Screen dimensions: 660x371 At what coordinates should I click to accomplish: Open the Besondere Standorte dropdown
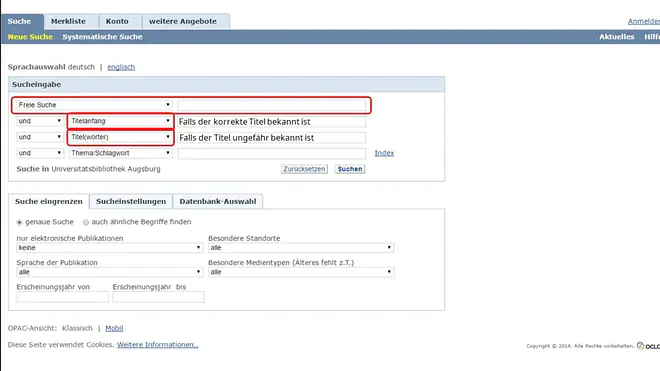pos(301,248)
